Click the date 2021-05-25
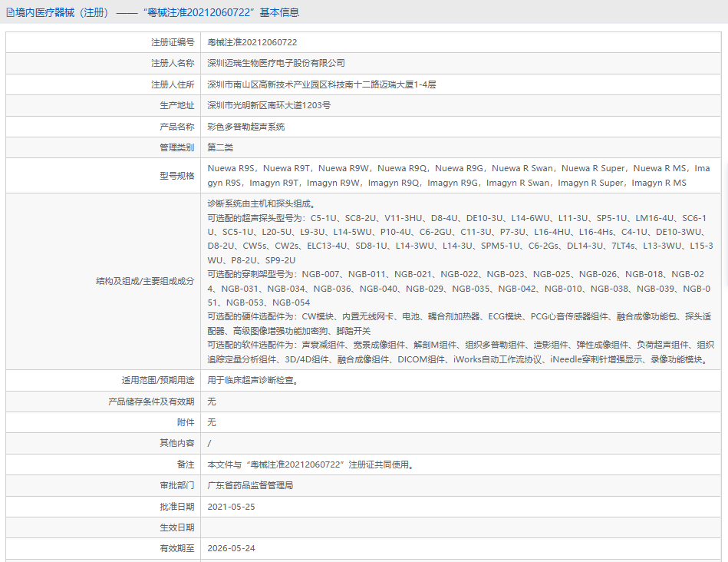The image size is (728, 562). [231, 507]
